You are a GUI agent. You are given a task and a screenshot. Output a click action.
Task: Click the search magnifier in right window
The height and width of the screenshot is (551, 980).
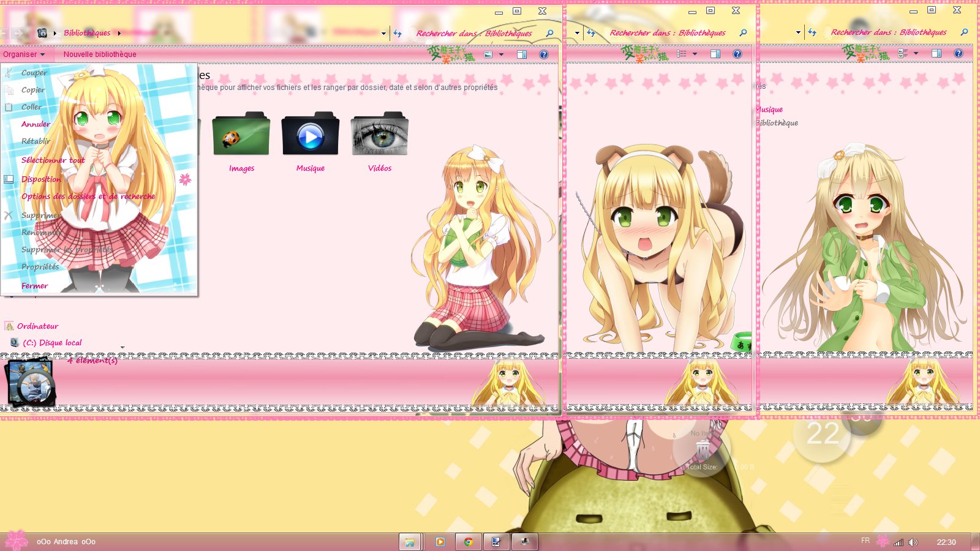965,32
